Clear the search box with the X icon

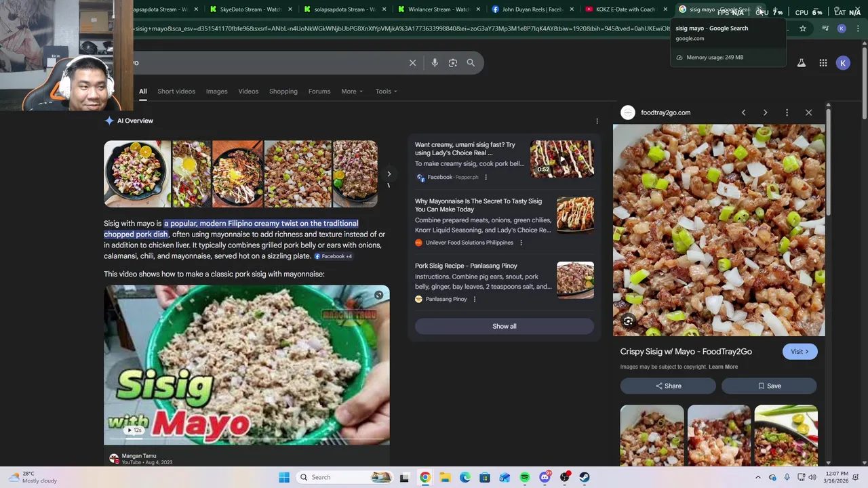412,62
